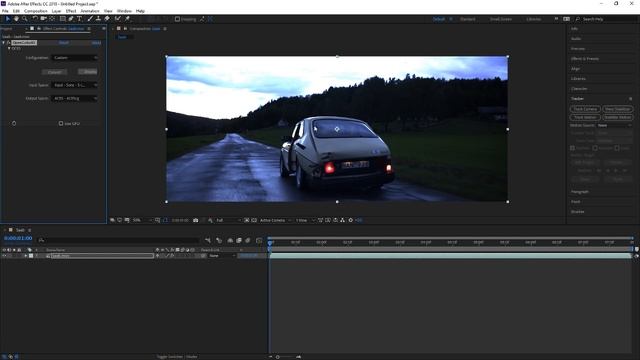Click the Draft 3D icon in timeline
The height and width of the screenshot is (360, 640).
point(219,240)
